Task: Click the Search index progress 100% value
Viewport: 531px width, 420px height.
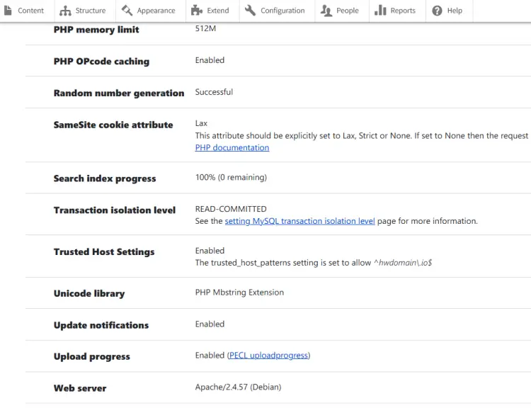Action: [231, 177]
